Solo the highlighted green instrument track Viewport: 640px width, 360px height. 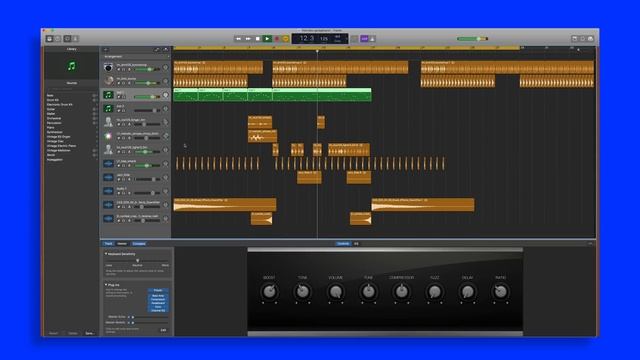click(124, 97)
